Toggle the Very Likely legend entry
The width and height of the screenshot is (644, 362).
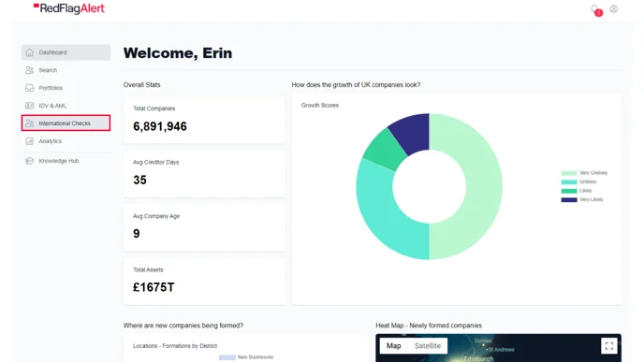point(582,199)
